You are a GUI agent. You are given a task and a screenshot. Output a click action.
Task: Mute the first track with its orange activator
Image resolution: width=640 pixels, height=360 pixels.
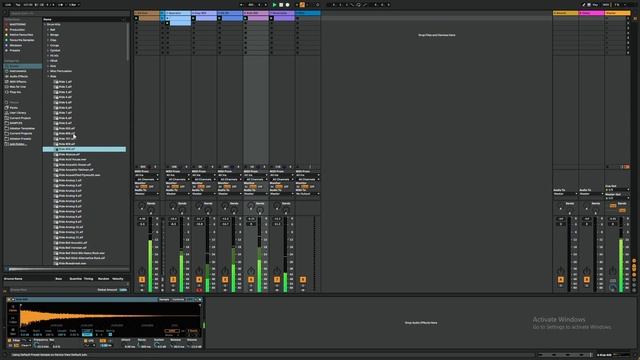[142, 280]
